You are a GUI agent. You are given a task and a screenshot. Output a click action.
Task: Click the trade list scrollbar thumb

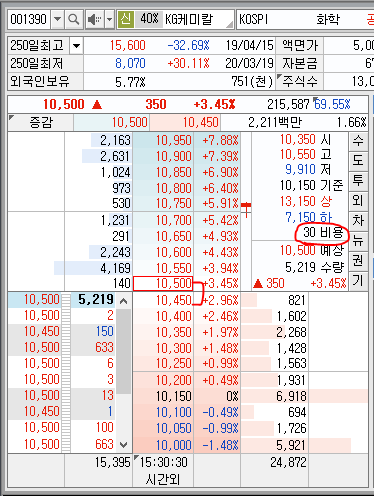123,351
